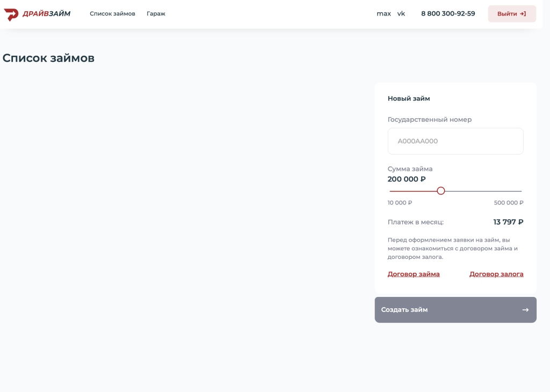This screenshot has height=392, width=550.
Task: Click the 13 797 ₽ monthly payment value
Action: coord(508,222)
